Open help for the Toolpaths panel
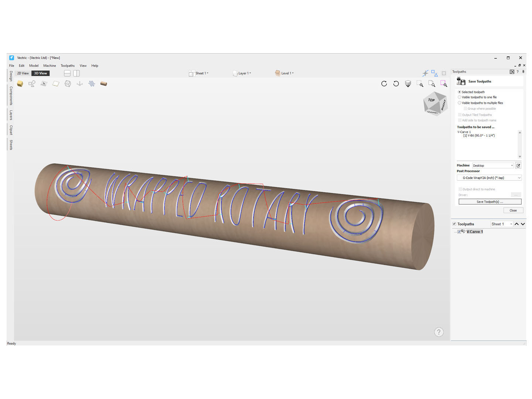 (518, 72)
